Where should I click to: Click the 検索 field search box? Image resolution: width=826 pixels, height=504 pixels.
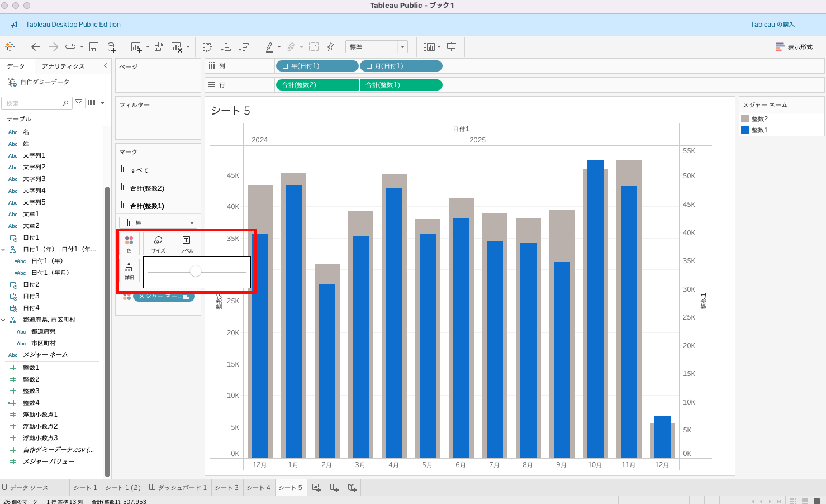tap(34, 103)
